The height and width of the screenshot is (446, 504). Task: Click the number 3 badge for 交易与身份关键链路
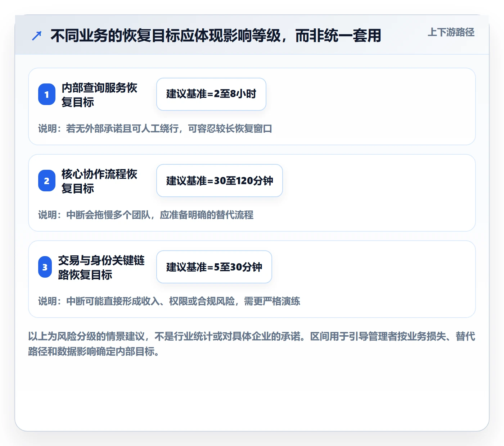(45, 267)
